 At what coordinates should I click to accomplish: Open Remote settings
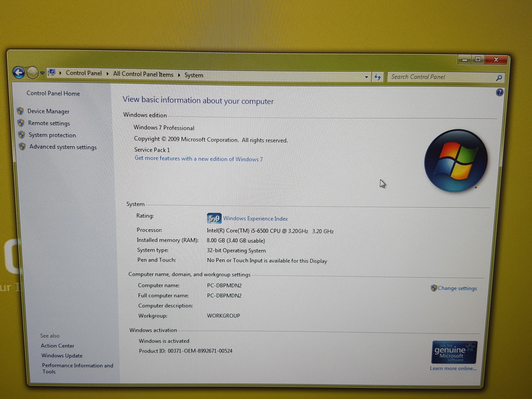pos(49,123)
